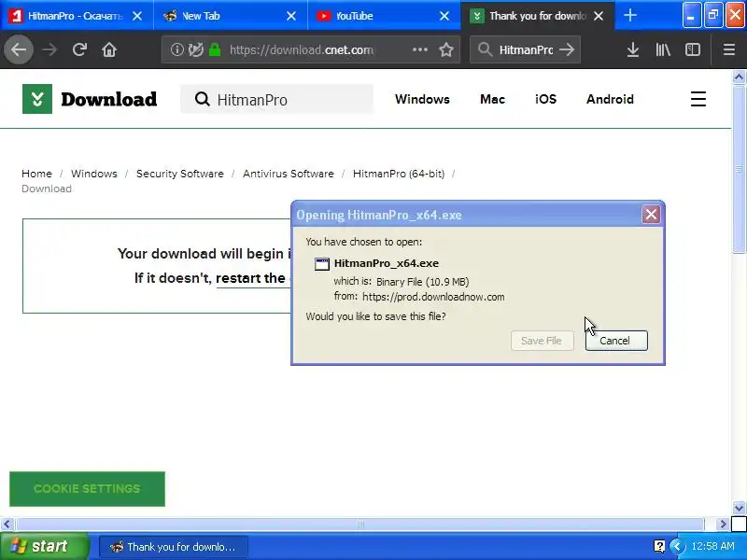Viewport: 747px width, 560px height.
Task: Close the YouTube tab
Action: point(444,16)
